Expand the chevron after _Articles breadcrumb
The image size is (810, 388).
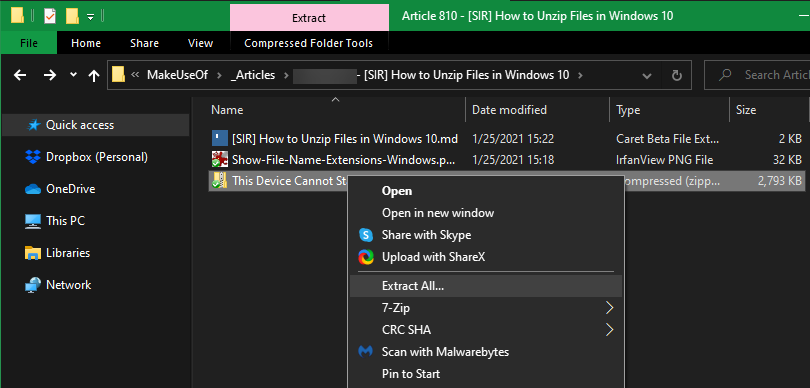[286, 75]
